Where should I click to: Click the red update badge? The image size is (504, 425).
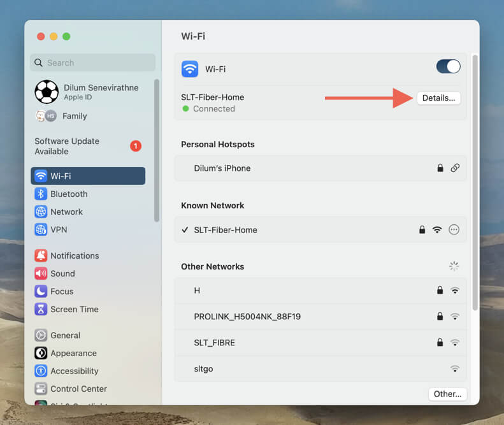click(136, 146)
